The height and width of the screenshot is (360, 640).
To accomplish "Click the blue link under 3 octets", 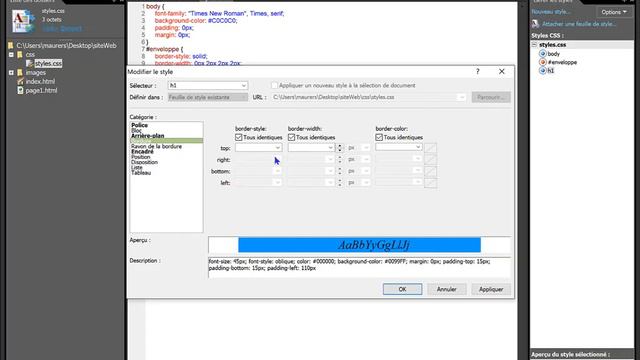I will tap(62, 29).
